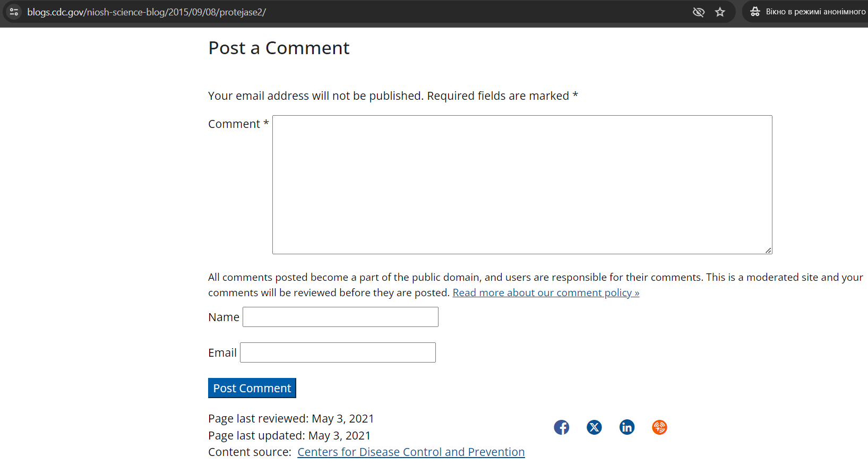868x465 pixels.
Task: Focus the blogs.cdc.gov URL address bar
Action: [x=319, y=12]
